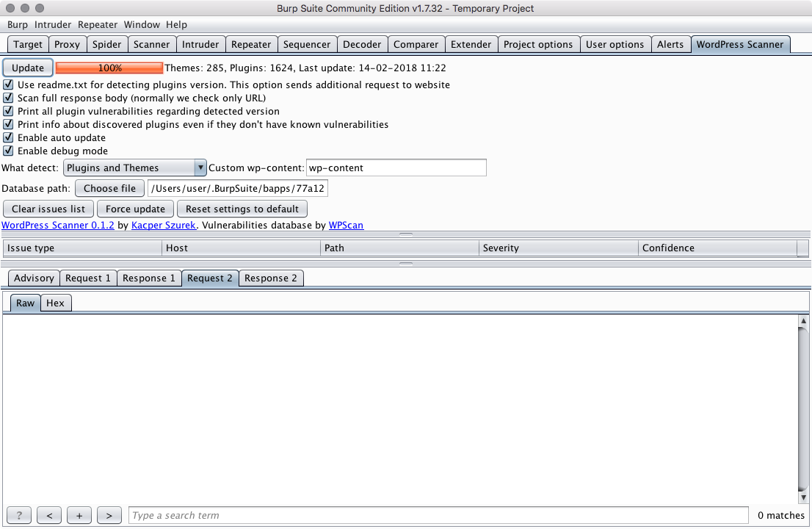Click the Update button
This screenshot has width=812, height=529.
click(x=28, y=68)
